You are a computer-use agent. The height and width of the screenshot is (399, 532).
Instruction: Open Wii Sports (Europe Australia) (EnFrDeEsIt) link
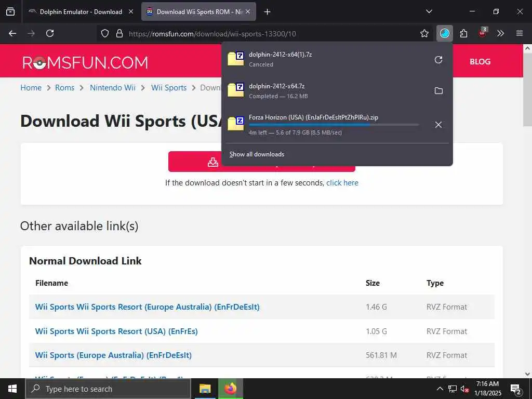(113, 355)
